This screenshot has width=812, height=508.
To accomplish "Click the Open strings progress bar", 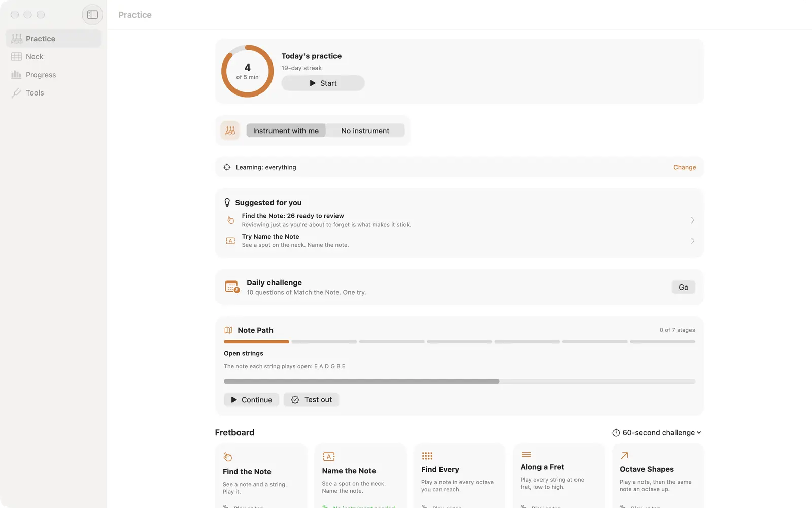I will coord(459,381).
